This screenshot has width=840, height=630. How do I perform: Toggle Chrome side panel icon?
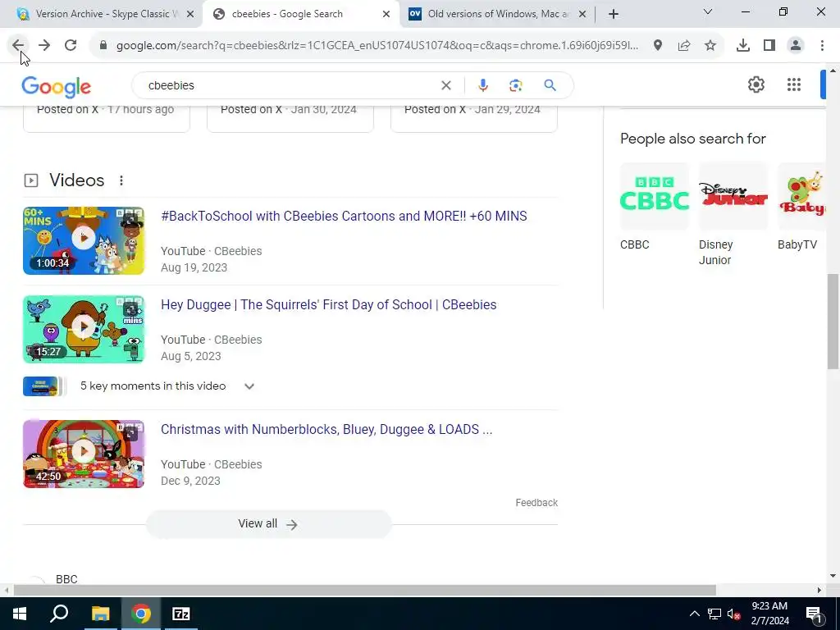pos(769,46)
